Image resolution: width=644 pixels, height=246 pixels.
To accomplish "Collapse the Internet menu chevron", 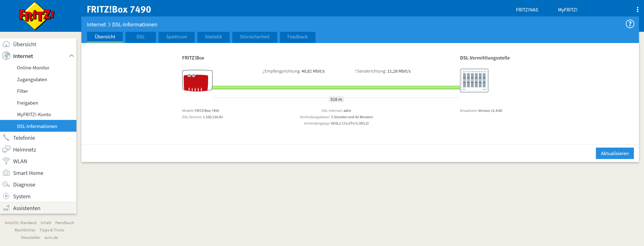I will pos(71,56).
